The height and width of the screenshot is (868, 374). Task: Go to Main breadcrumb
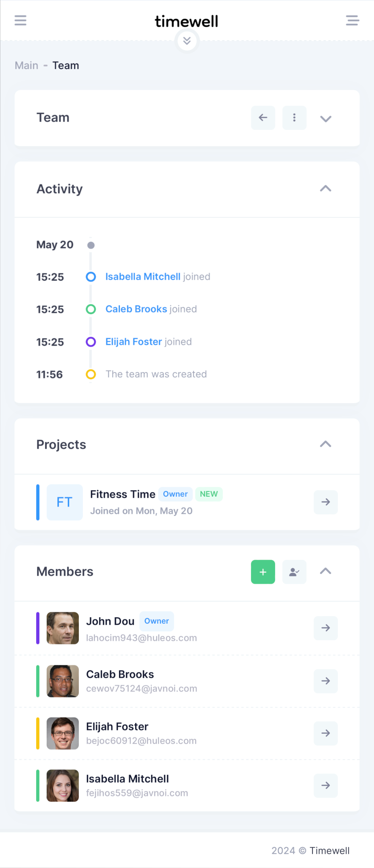[27, 66]
